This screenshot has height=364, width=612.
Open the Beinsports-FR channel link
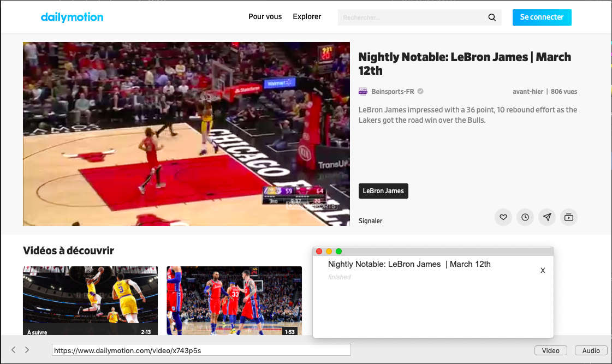click(393, 92)
